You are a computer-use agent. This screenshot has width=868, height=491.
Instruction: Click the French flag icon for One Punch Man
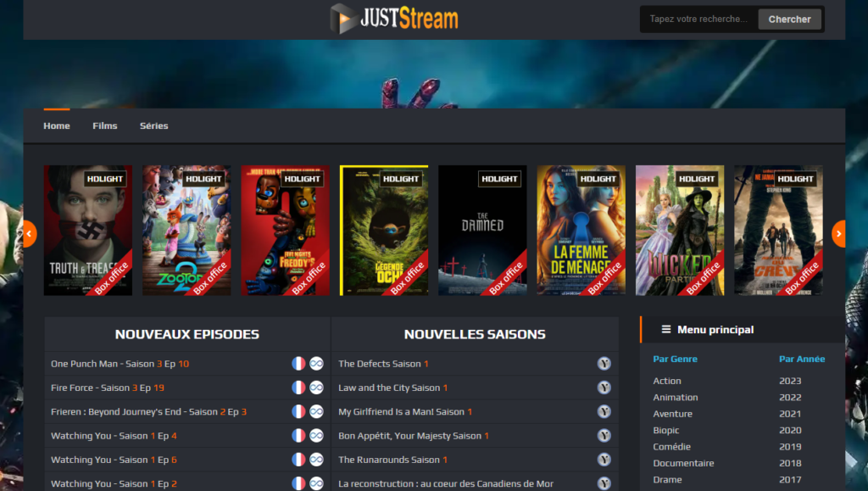click(298, 363)
